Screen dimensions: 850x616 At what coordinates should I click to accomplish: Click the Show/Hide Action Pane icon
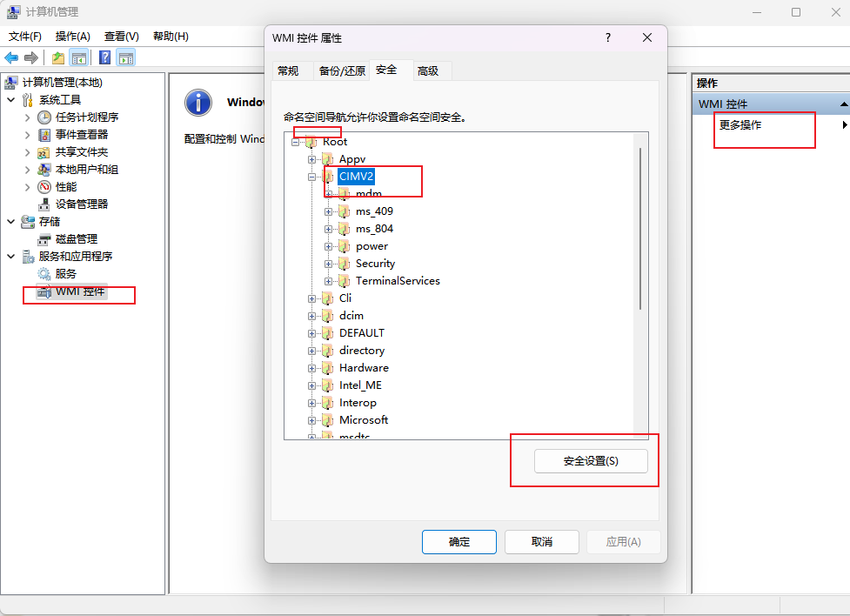(126, 57)
